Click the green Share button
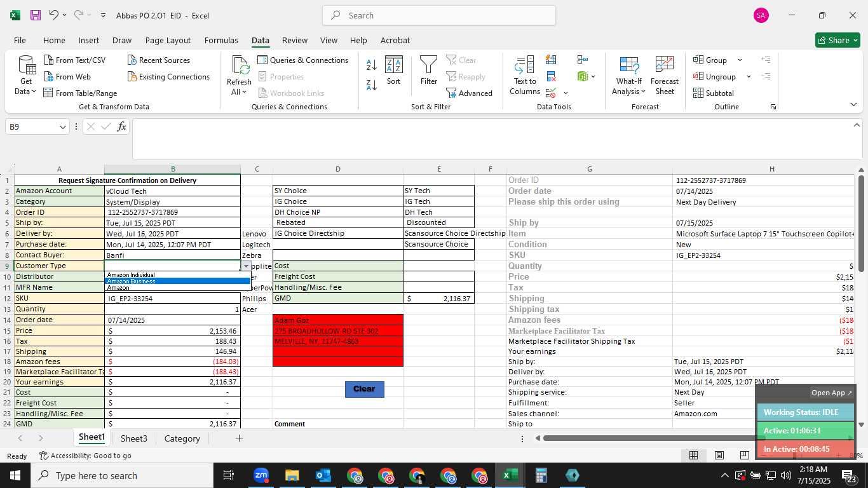Image resolution: width=868 pixels, height=488 pixels. coord(837,40)
